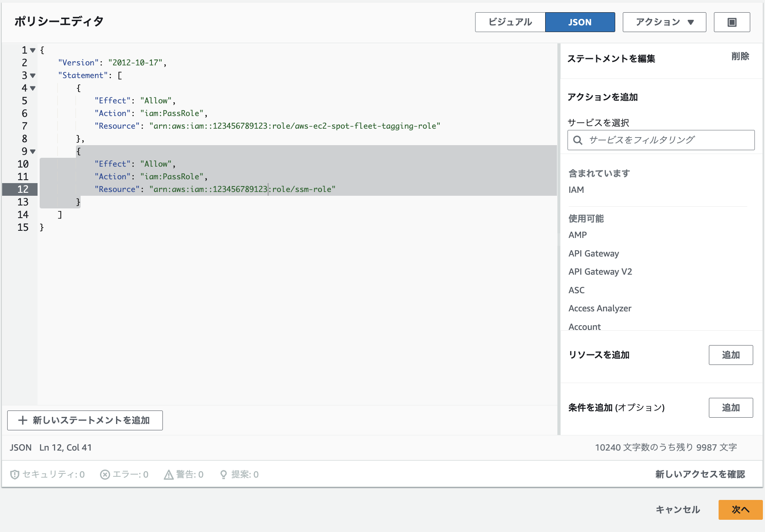This screenshot has height=532, width=765.
Task: Choose API Gateway V2 from service list
Action: coord(600,272)
